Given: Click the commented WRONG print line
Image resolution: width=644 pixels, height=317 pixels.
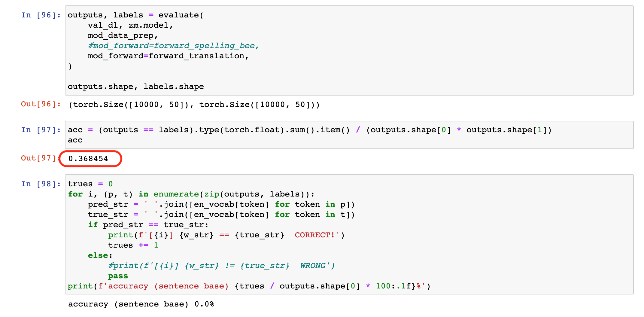Looking at the screenshot, I should coord(221,266).
